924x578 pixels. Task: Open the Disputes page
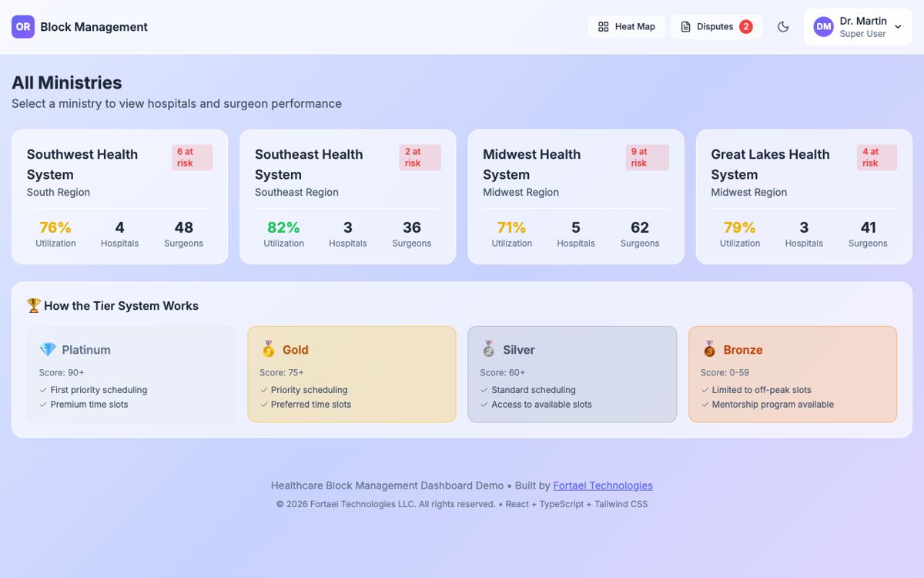point(716,27)
